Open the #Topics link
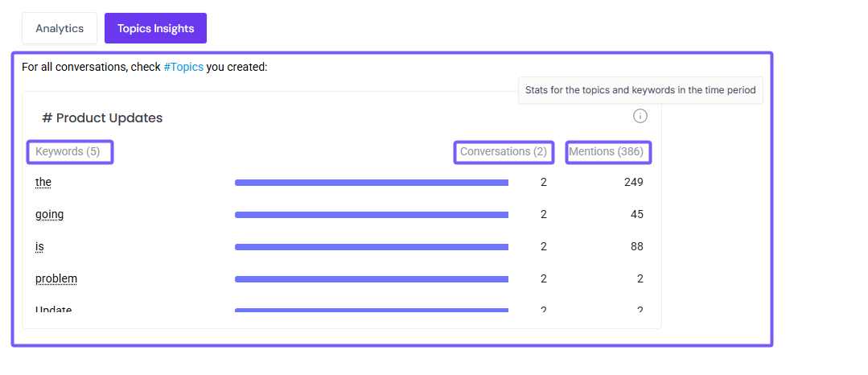This screenshot has height=375, width=868. point(183,67)
